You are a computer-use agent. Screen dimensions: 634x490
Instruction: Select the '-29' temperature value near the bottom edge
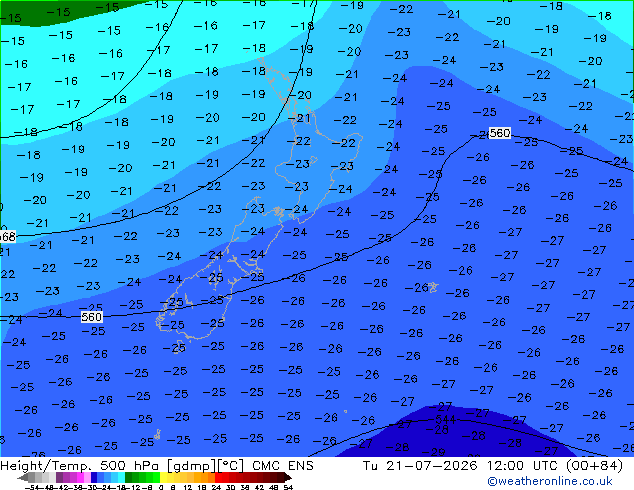click(x=433, y=452)
